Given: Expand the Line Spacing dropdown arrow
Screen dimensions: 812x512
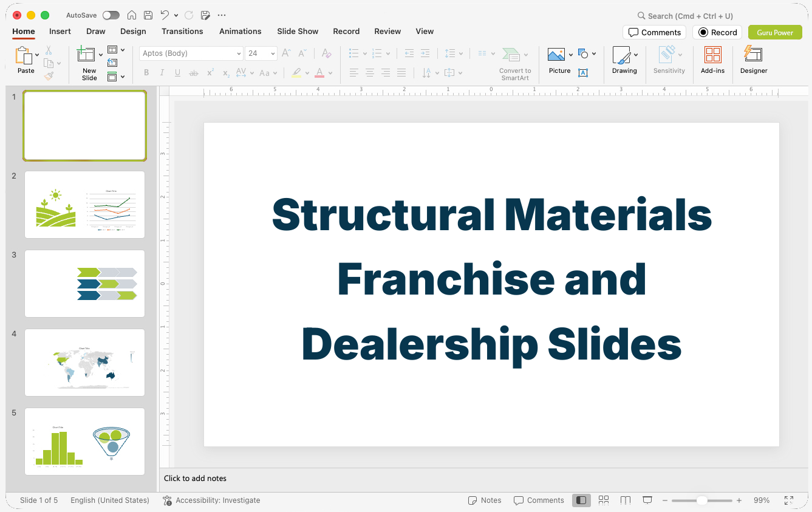Looking at the screenshot, I should (460, 53).
